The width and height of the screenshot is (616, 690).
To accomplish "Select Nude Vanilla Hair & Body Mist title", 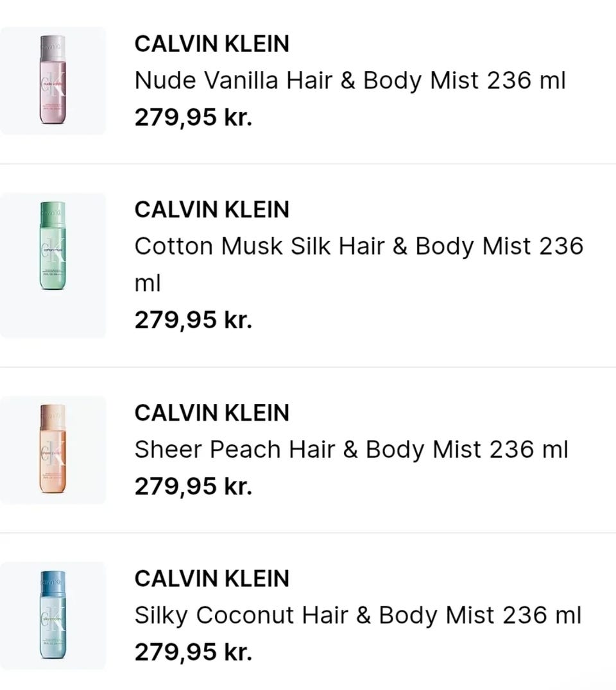I will pos(350,81).
